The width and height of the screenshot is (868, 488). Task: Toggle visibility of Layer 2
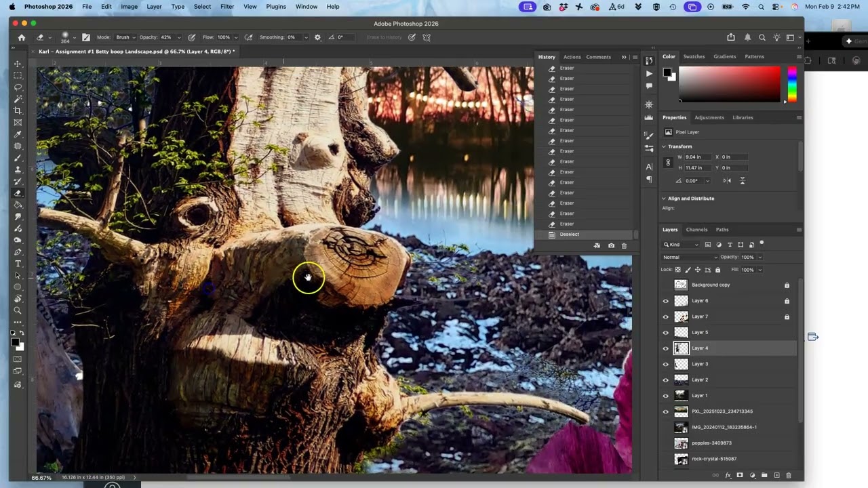[x=665, y=380]
